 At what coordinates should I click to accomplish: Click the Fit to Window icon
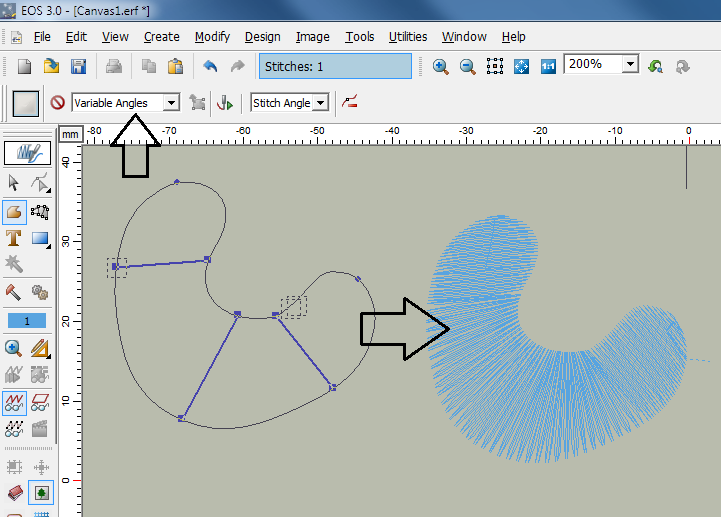pyautogui.click(x=521, y=67)
